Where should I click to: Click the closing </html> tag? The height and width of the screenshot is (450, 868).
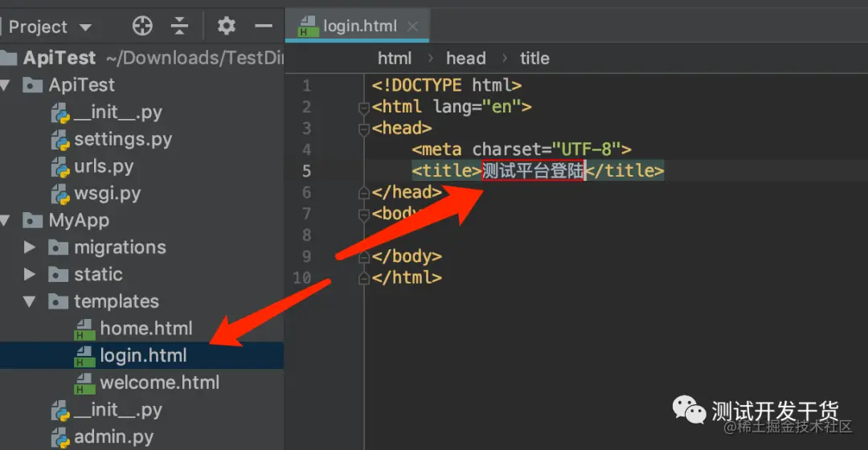407,277
